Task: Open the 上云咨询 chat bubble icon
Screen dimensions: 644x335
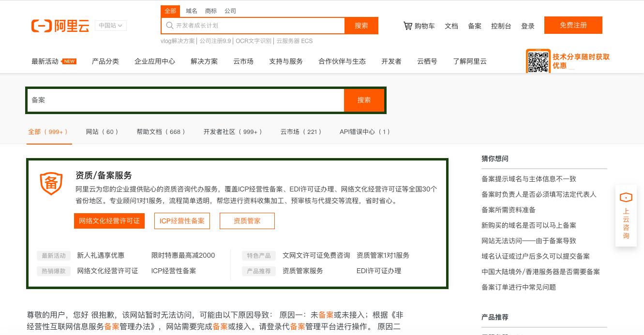Action: pyautogui.click(x=626, y=197)
